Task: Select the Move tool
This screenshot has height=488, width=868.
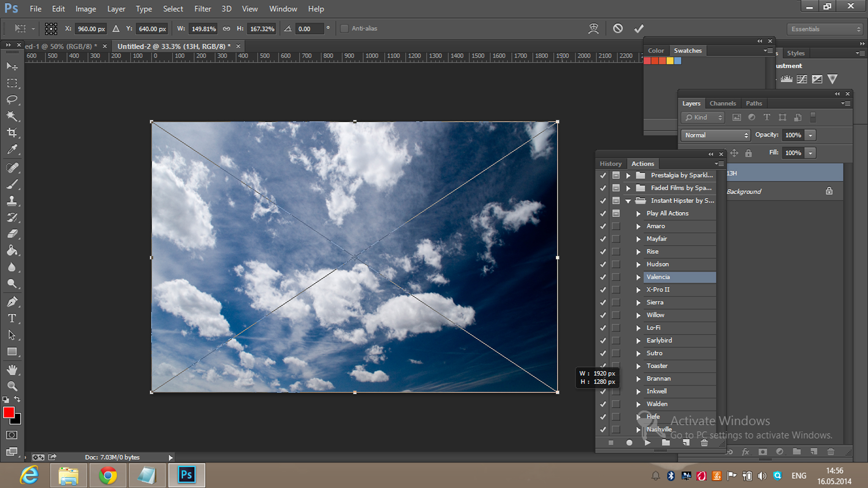Action: (12, 66)
